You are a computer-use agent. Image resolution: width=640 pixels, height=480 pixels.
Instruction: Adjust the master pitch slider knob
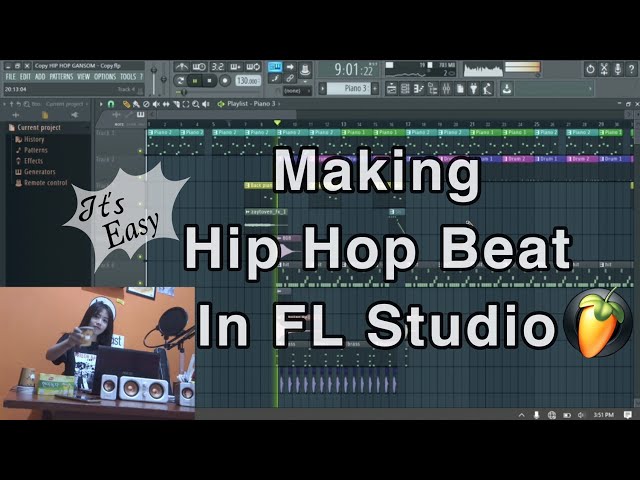pos(164,78)
